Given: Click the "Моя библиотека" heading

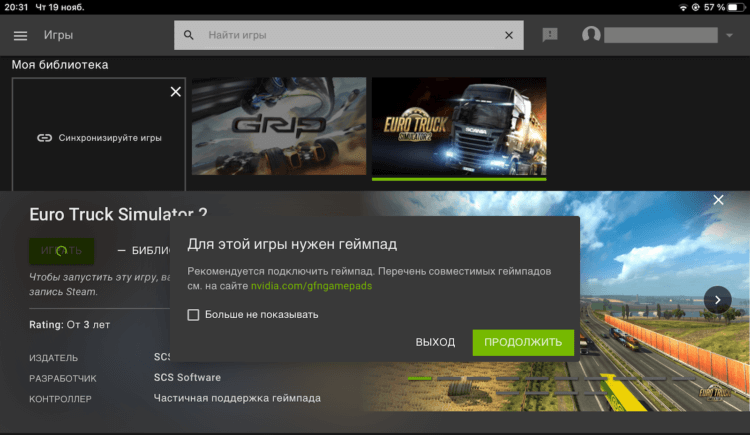Looking at the screenshot, I should [x=60, y=65].
